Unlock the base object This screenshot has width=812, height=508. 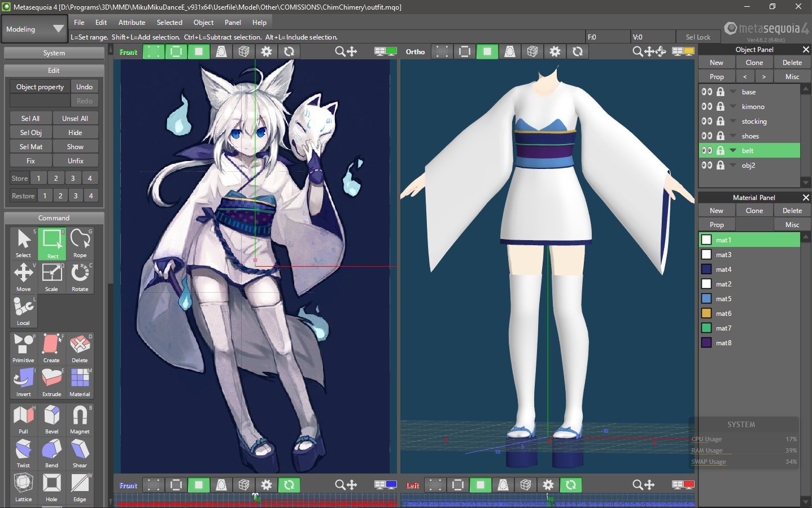pos(721,92)
